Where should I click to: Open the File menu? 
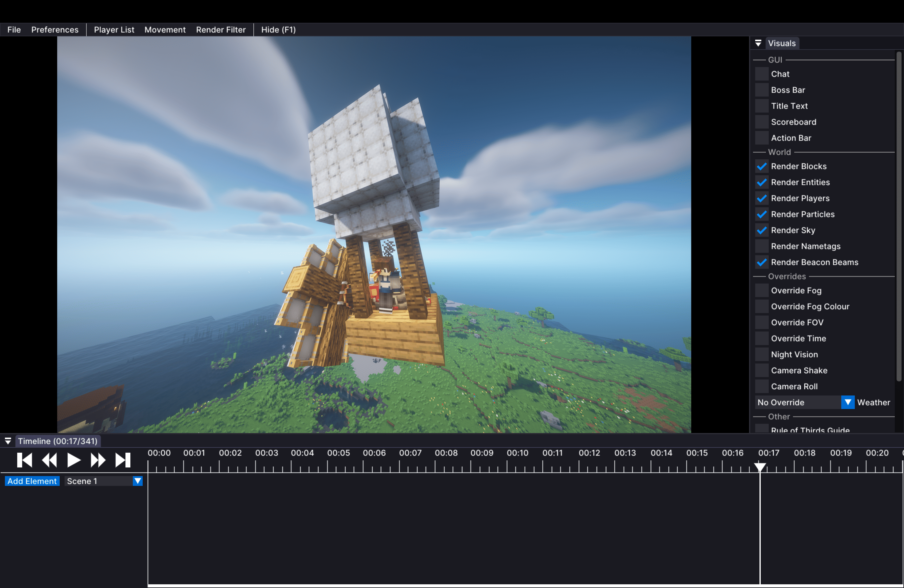click(14, 30)
